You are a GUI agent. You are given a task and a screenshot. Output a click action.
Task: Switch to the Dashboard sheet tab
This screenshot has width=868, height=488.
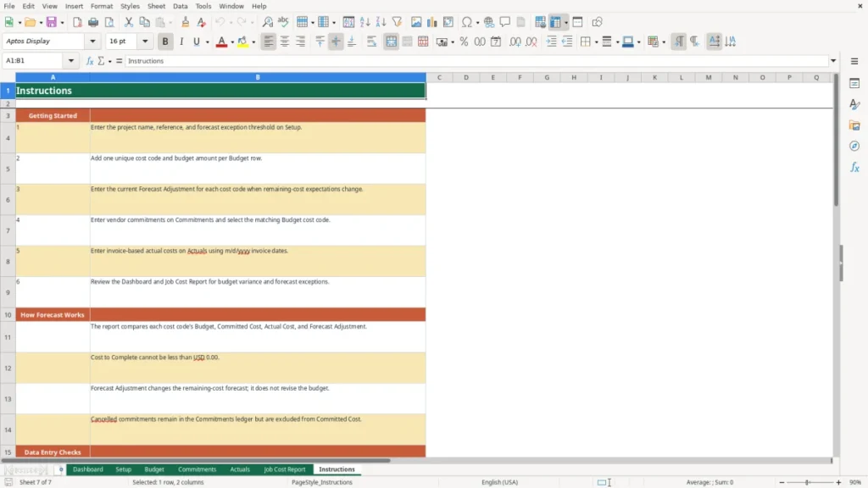coord(88,469)
